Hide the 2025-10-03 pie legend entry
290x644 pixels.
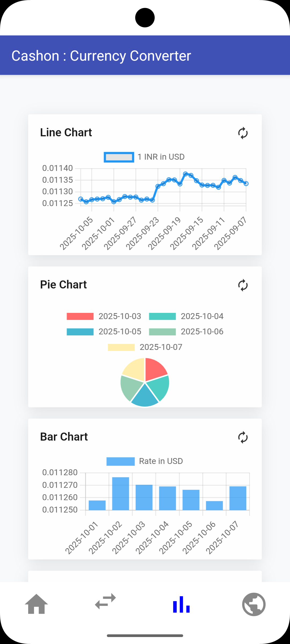(80, 316)
